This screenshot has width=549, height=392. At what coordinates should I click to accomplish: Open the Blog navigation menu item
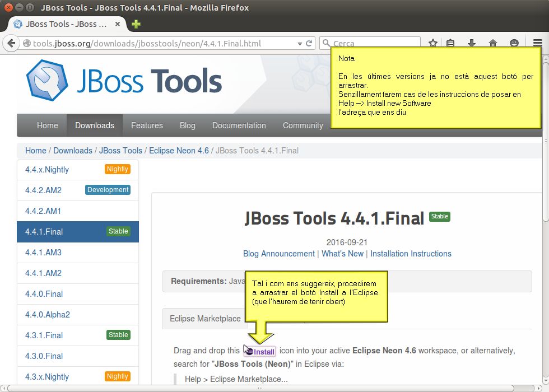(188, 125)
